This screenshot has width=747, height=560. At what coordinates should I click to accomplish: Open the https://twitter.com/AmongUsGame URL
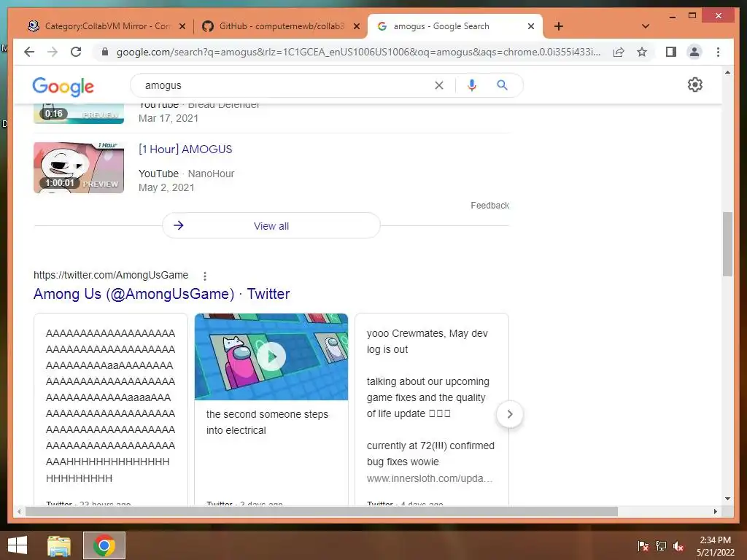point(111,275)
